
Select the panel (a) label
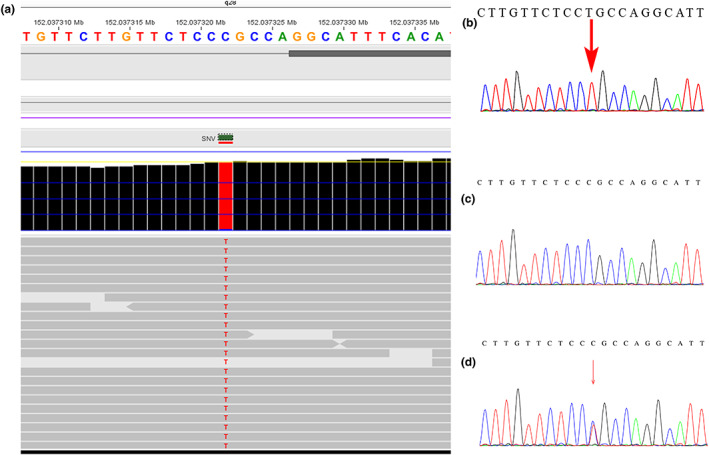pos(9,8)
